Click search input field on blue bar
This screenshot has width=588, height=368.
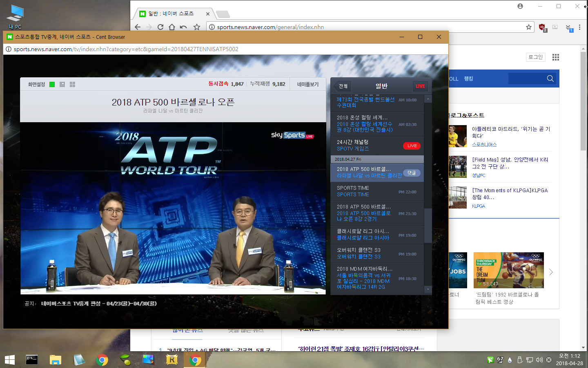pyautogui.click(x=527, y=79)
